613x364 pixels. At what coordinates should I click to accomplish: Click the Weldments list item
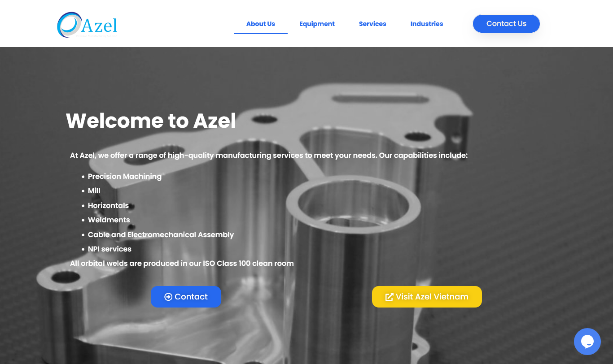click(109, 220)
